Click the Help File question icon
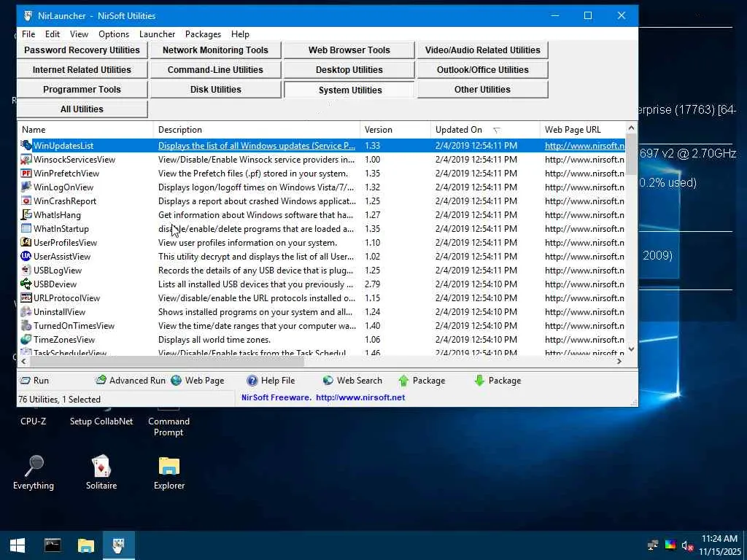747x560 pixels. (252, 380)
